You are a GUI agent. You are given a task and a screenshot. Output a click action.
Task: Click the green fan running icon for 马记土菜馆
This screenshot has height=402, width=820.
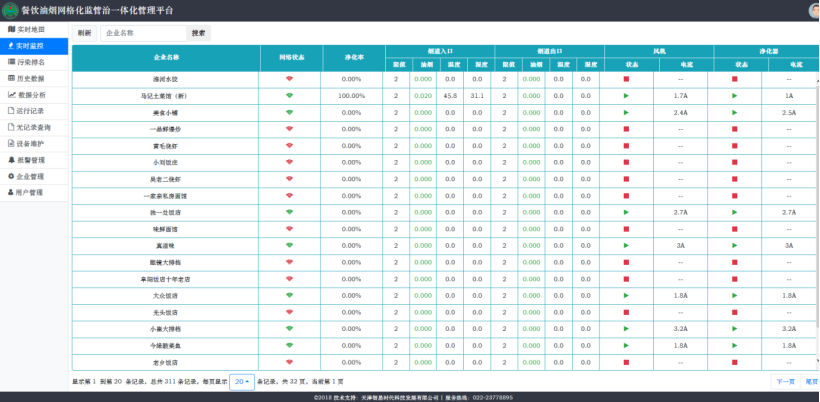[x=626, y=96]
